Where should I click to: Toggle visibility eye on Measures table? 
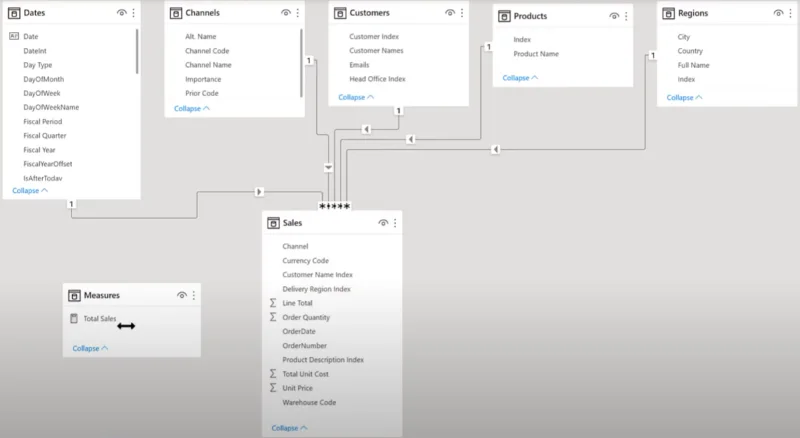click(x=182, y=295)
